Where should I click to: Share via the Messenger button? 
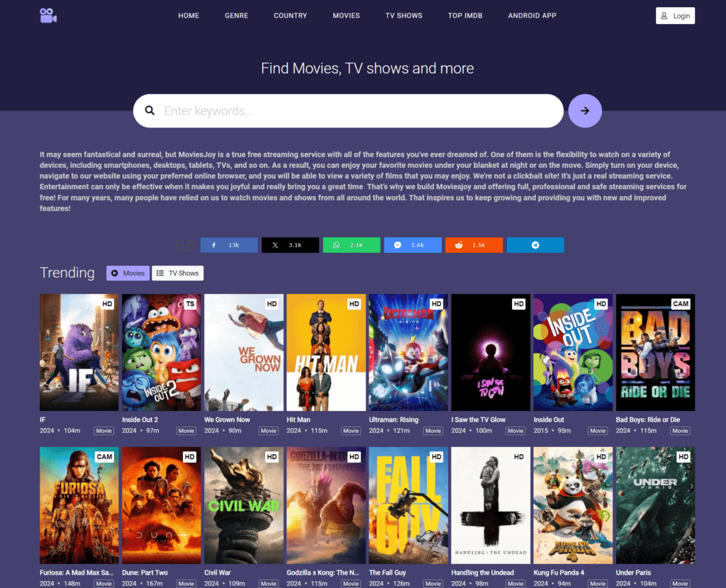413,245
